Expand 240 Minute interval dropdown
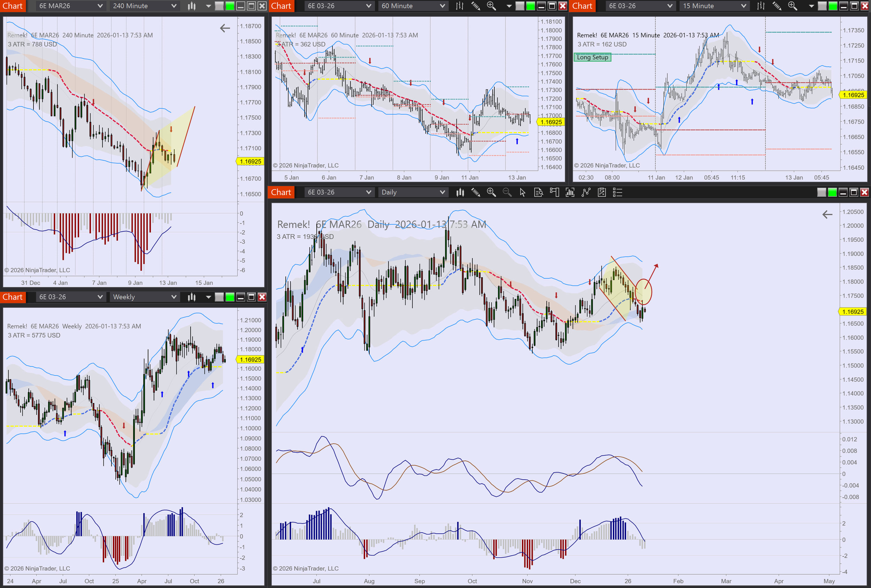Viewport: 871px width, 588px height. [x=174, y=6]
